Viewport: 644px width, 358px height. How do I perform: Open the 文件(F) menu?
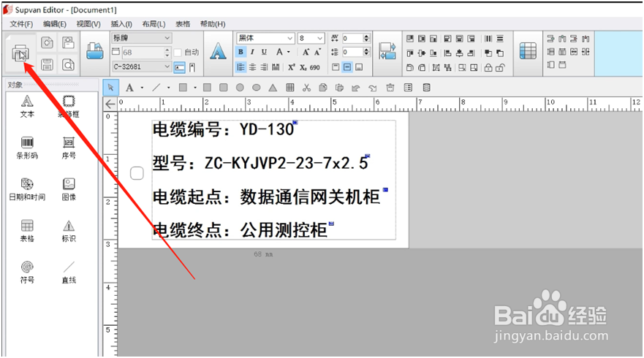tap(21, 24)
